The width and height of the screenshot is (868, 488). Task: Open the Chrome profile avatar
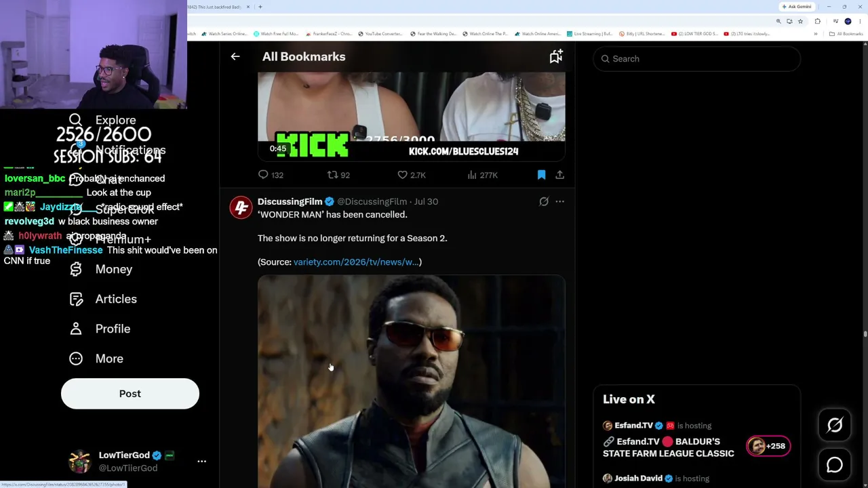click(x=848, y=21)
